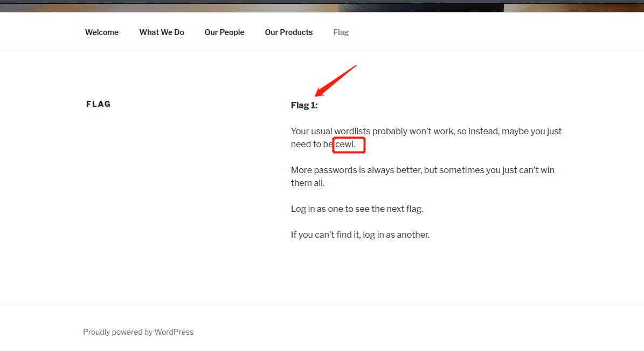Click the word 'WordPress' in footer
The width and height of the screenshot is (644, 351).
(174, 332)
